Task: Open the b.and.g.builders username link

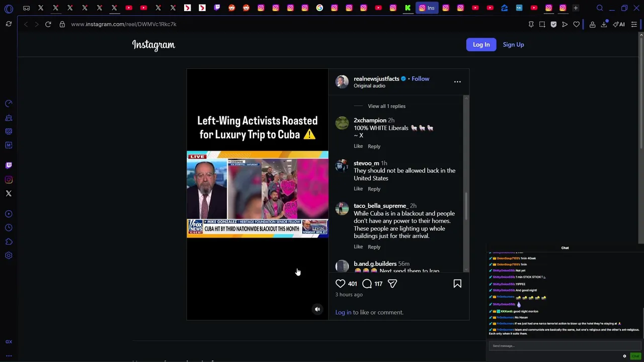Action: [x=375, y=263]
